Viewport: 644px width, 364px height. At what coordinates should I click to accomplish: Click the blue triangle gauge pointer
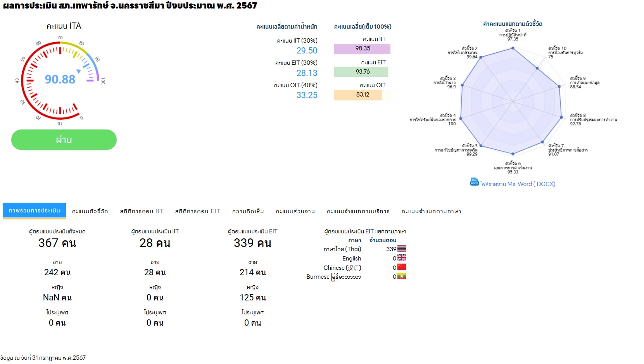(79, 71)
